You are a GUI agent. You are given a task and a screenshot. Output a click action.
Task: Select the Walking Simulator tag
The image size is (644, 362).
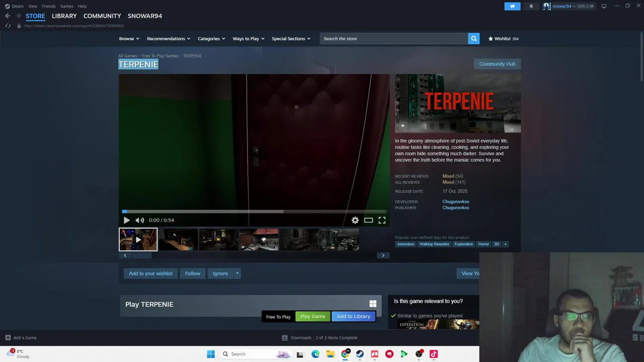tap(434, 244)
